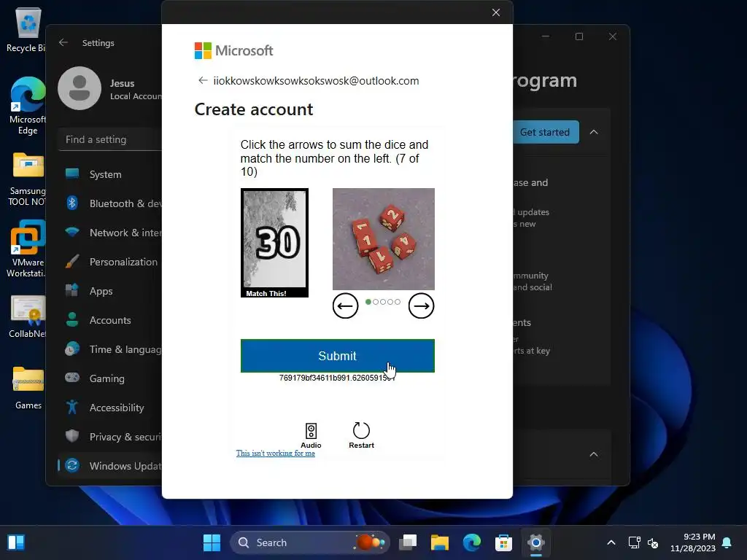Open Personalization settings
Screen dimensions: 747x560
tap(111, 262)
